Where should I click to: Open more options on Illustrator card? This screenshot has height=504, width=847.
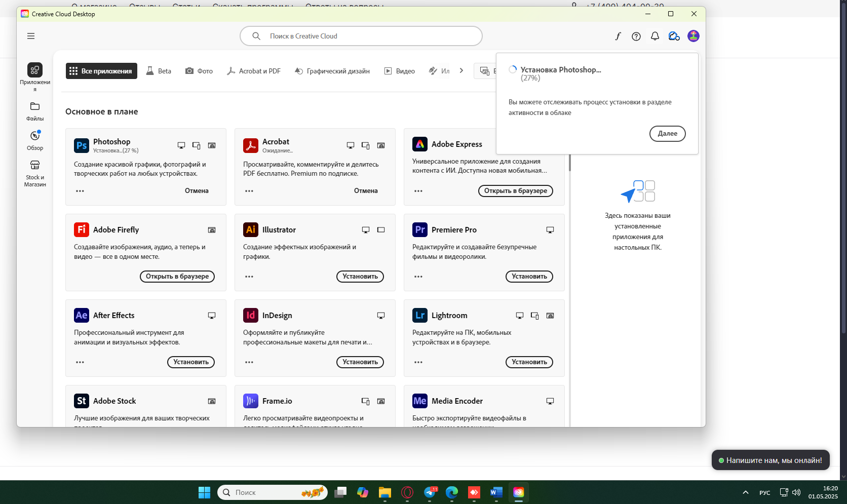click(x=249, y=277)
